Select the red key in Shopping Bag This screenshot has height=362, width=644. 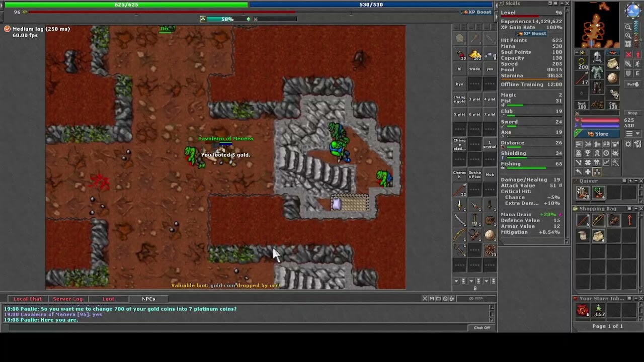(629, 220)
